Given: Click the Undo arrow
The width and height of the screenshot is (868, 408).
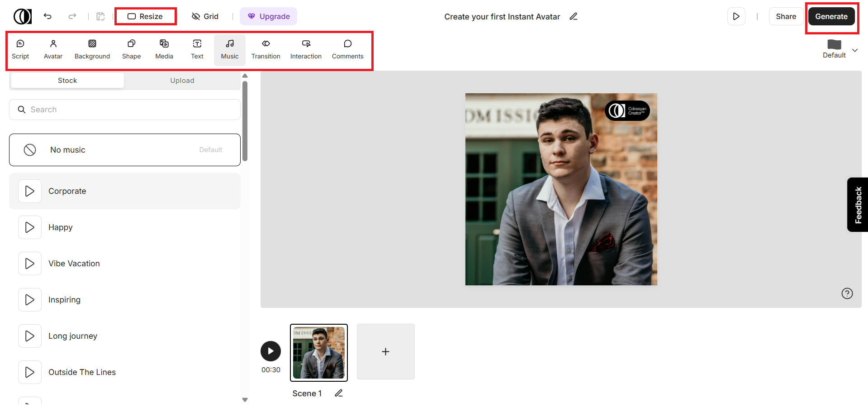Looking at the screenshot, I should point(47,16).
